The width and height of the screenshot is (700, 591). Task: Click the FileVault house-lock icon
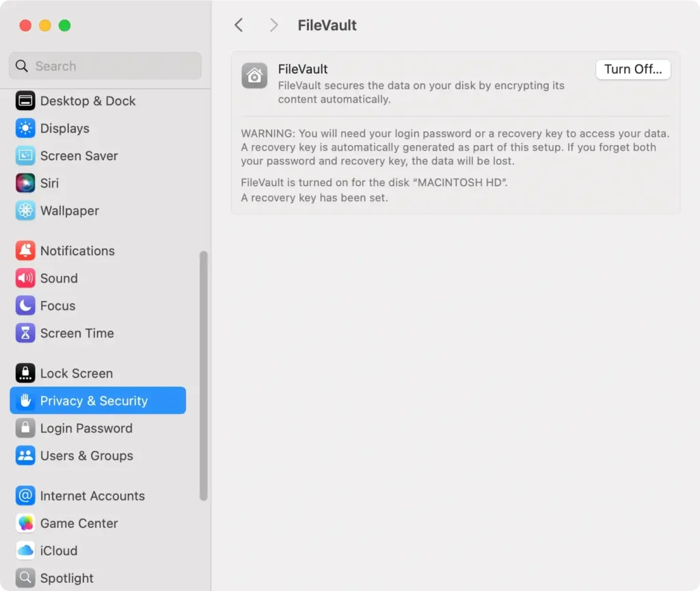tap(254, 75)
